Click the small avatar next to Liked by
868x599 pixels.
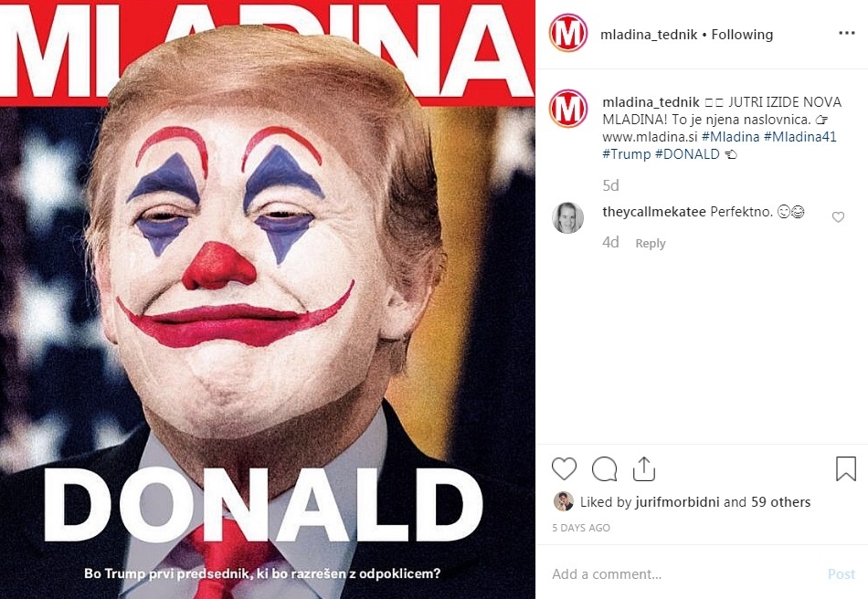tap(564, 501)
